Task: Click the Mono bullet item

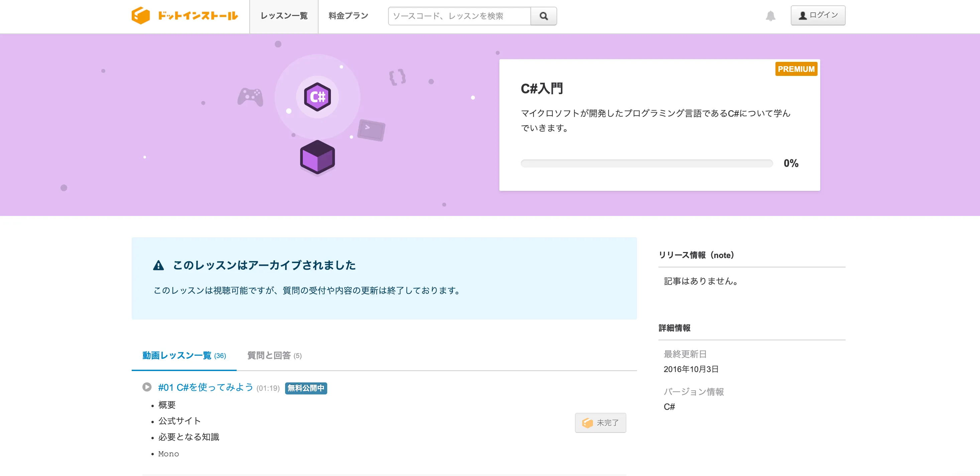Action: (168, 454)
